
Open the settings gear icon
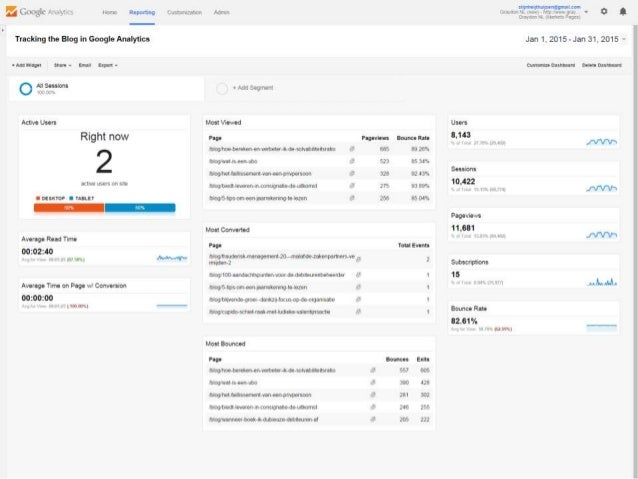tap(602, 11)
